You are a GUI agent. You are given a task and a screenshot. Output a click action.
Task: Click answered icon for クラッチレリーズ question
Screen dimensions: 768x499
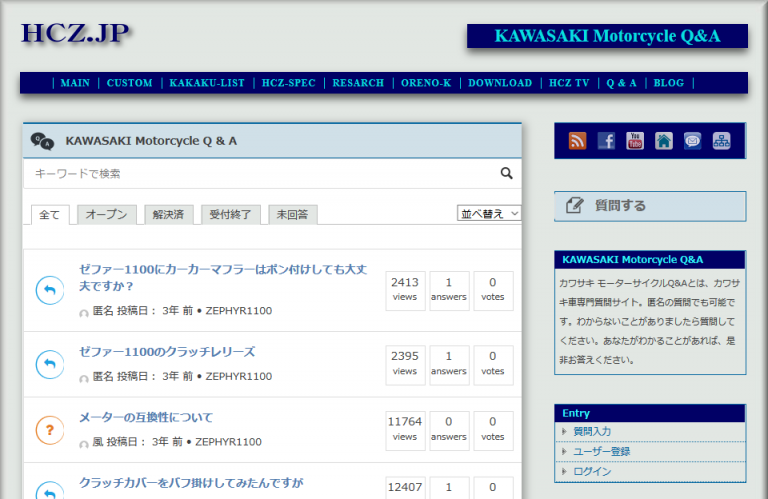click(x=50, y=364)
